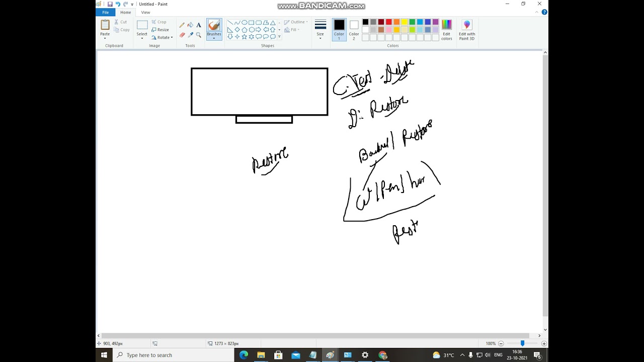Click the Windows Start button
Image resolution: width=644 pixels, height=362 pixels.
coord(104,355)
